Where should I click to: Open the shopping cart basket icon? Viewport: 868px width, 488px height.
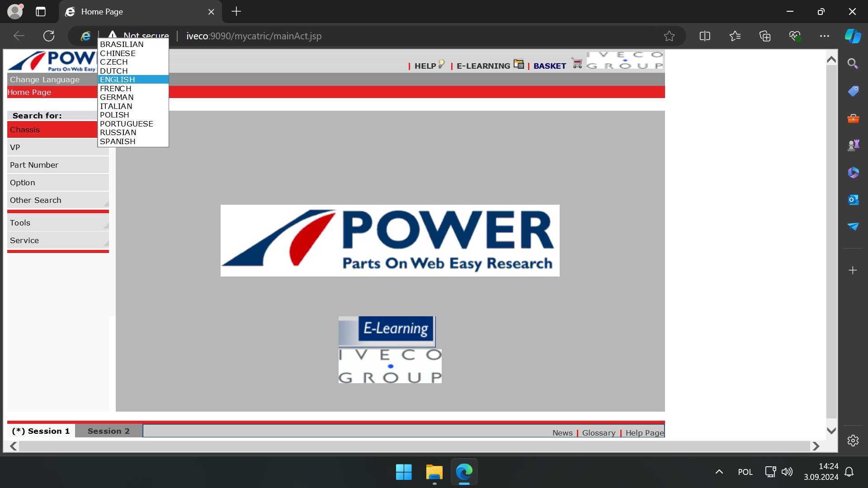(577, 63)
